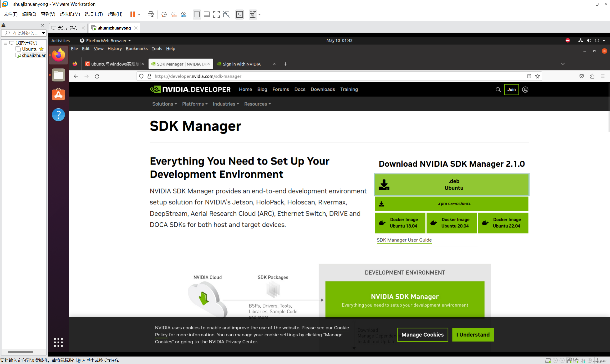Open SDK Manager User Guide link
Viewport: 610px width, 364px height.
[404, 240]
